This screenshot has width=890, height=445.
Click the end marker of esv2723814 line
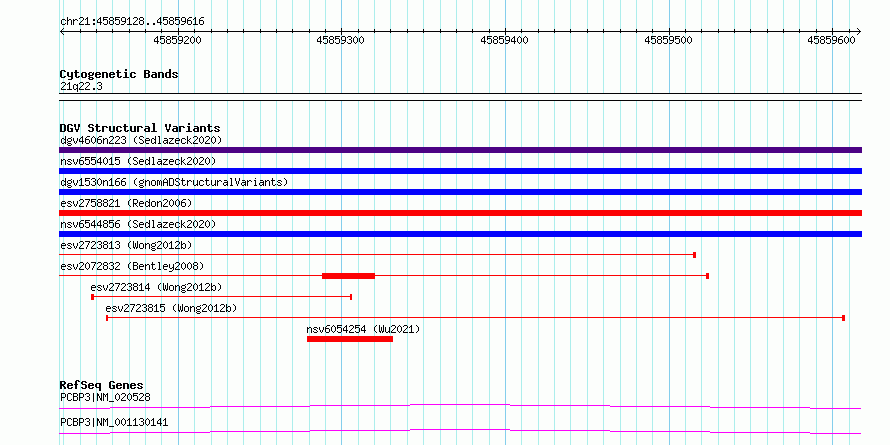pyautogui.click(x=351, y=297)
